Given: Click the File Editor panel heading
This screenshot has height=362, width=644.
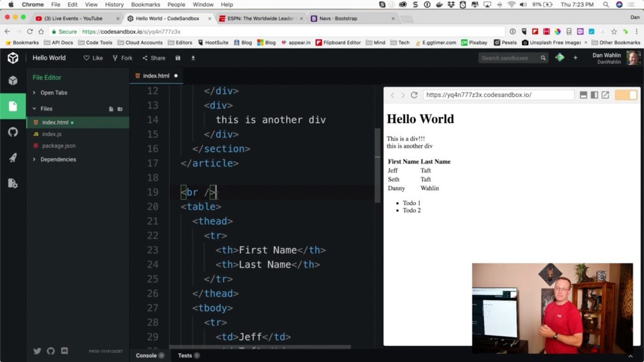Looking at the screenshot, I should click(x=47, y=77).
